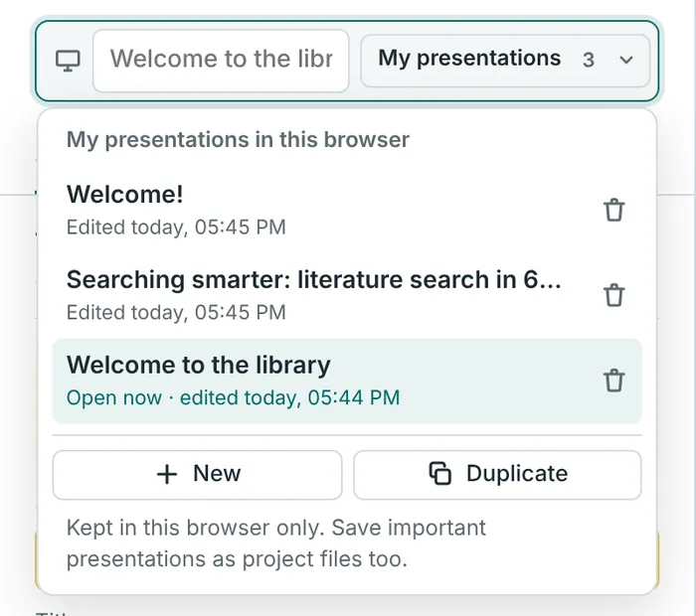The height and width of the screenshot is (616, 696).
Task: Click the presentations count badge 3
Action: (589, 61)
